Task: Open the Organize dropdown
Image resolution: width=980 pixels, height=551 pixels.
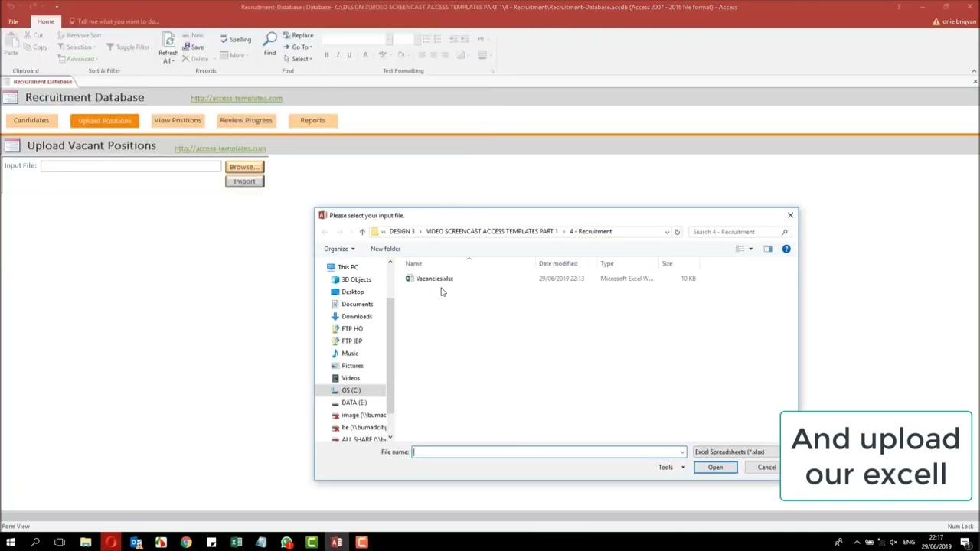Action: 339,249
